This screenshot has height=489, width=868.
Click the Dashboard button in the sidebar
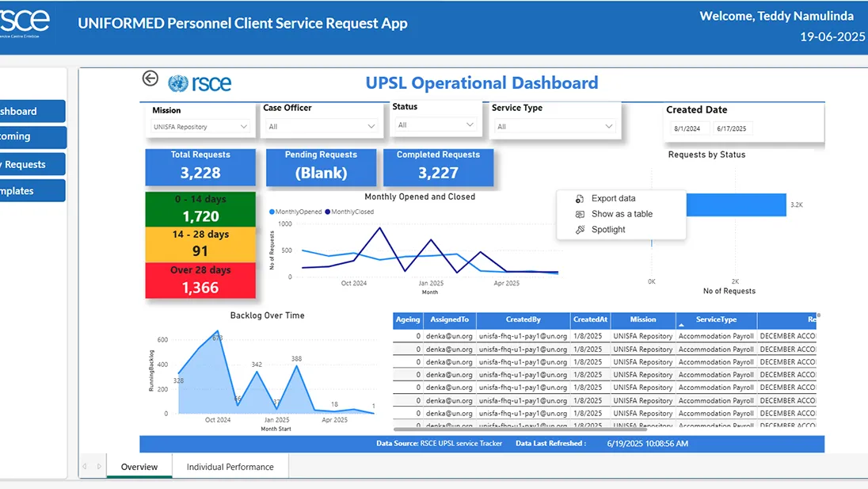click(31, 111)
